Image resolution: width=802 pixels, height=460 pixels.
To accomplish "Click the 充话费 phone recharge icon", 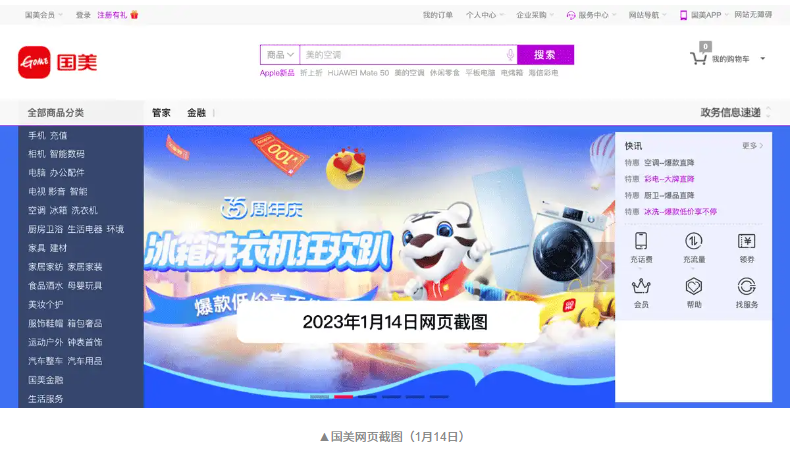I will point(641,241).
